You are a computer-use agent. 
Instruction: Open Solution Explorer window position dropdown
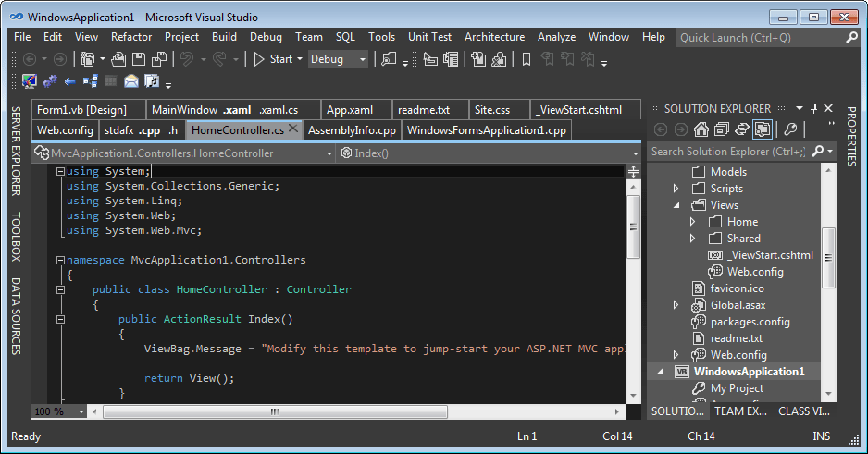pos(800,108)
